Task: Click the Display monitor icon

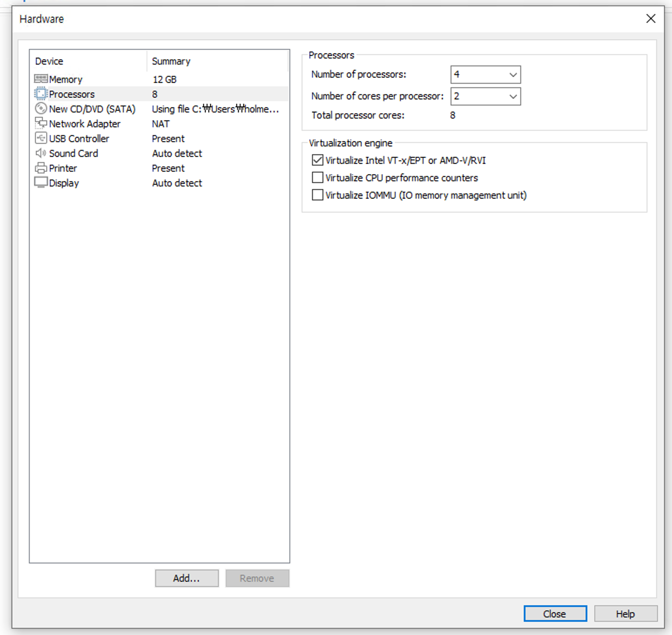Action: 41,182
